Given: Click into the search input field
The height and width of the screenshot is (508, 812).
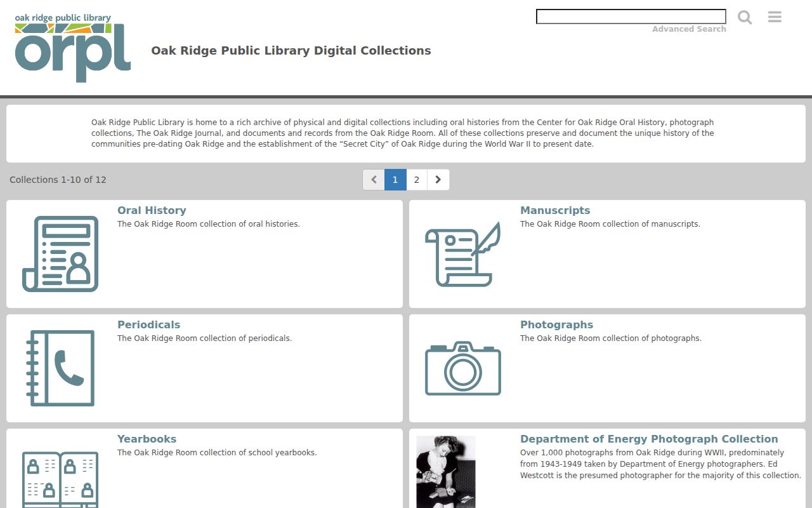Looking at the screenshot, I should (631, 17).
